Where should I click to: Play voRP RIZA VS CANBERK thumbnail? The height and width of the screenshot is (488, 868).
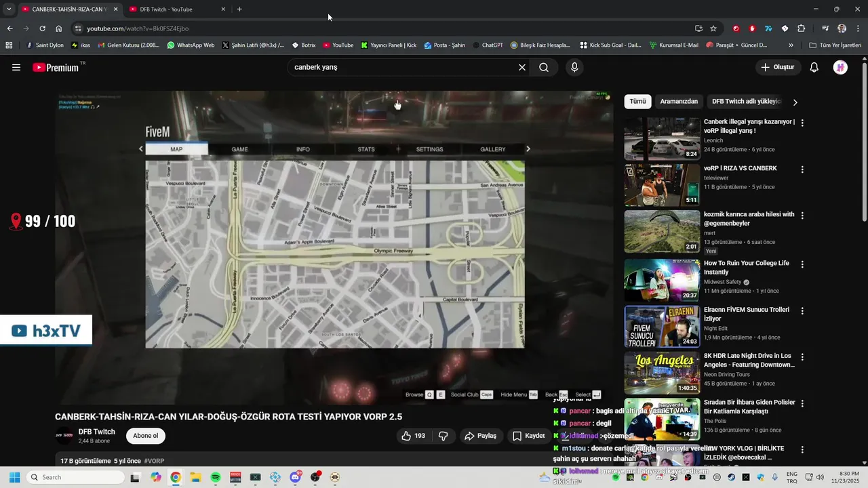coord(662,185)
